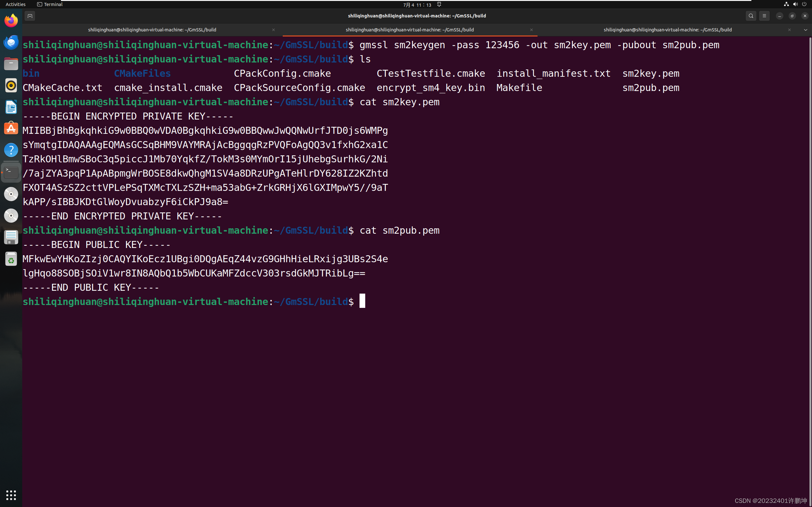The height and width of the screenshot is (507, 812).
Task: Click the cat sm2pub.pem command
Action: click(399, 231)
